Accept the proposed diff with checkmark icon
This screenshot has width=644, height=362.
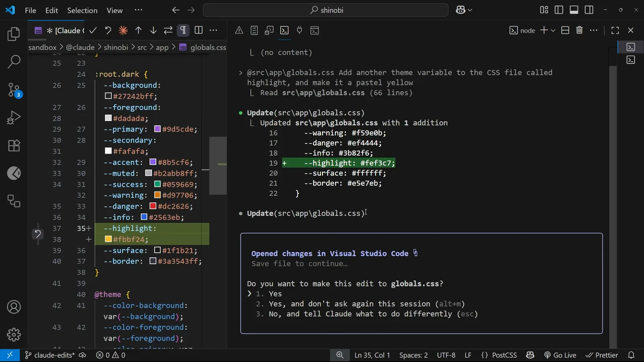pyautogui.click(x=93, y=30)
